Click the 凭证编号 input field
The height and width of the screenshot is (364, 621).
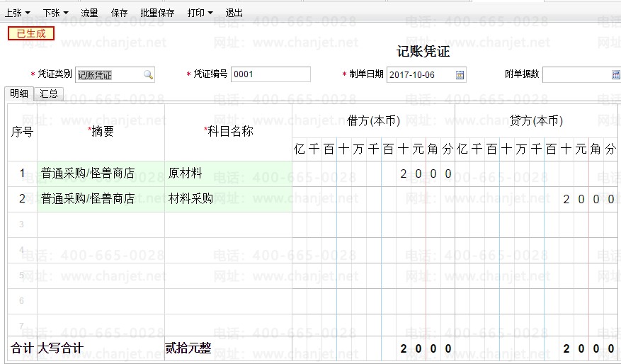pyautogui.click(x=270, y=74)
